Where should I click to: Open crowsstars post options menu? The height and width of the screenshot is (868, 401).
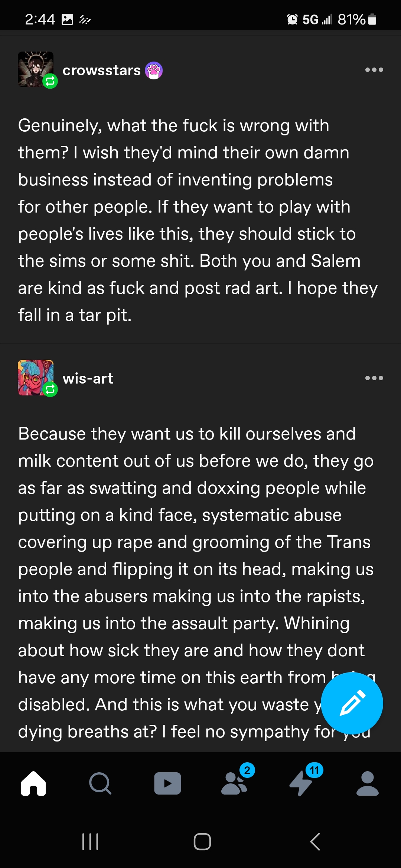[374, 70]
